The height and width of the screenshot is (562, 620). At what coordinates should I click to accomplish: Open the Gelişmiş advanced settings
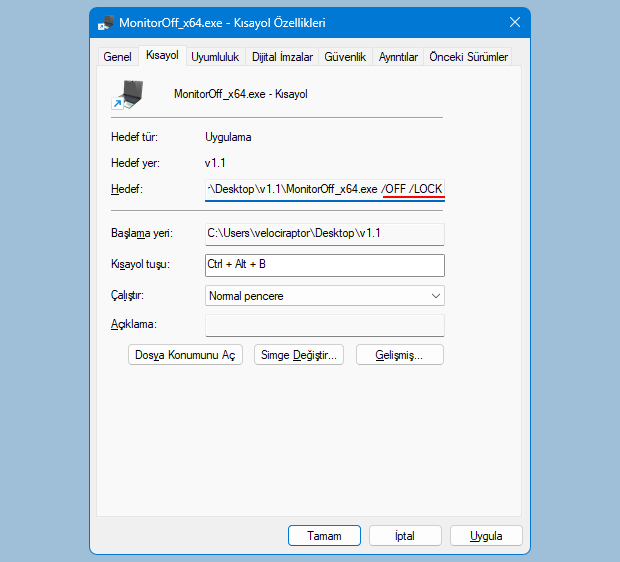[398, 355]
